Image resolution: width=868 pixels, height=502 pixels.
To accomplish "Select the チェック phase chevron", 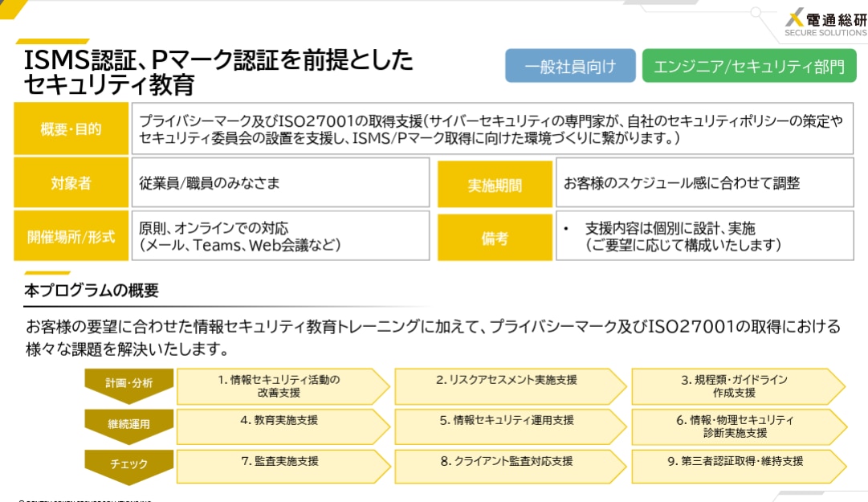I will tap(129, 467).
